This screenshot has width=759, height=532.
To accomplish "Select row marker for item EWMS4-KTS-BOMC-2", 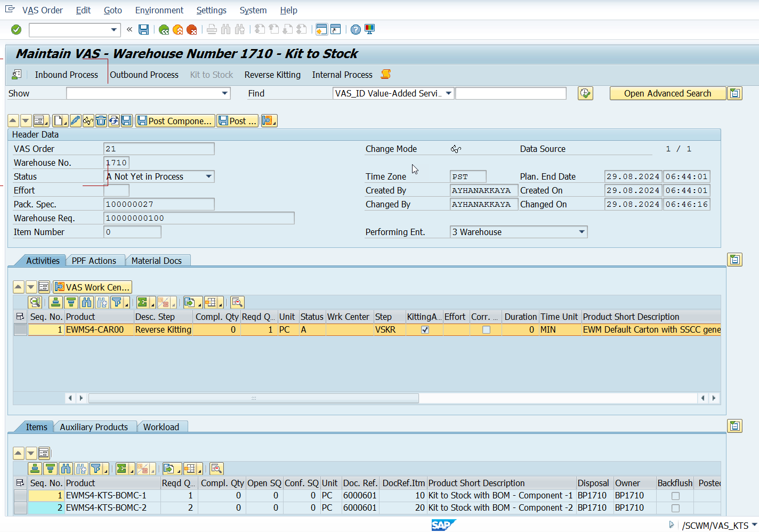I will [x=20, y=507].
